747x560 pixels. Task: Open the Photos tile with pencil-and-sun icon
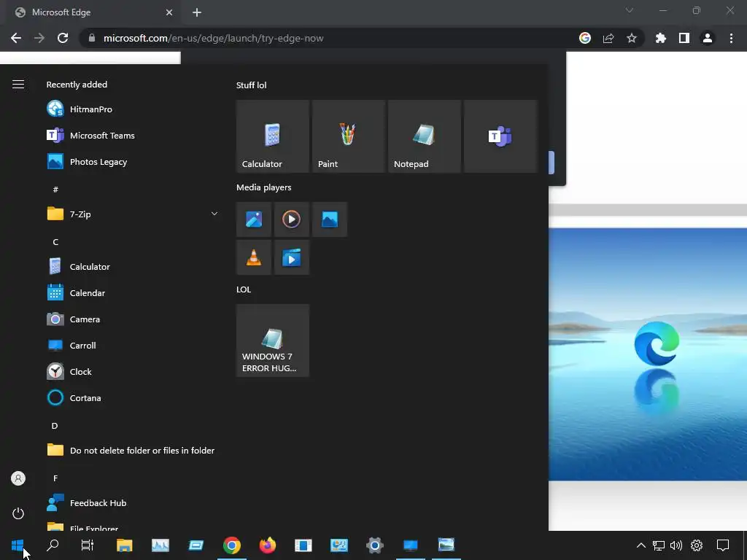click(x=253, y=219)
